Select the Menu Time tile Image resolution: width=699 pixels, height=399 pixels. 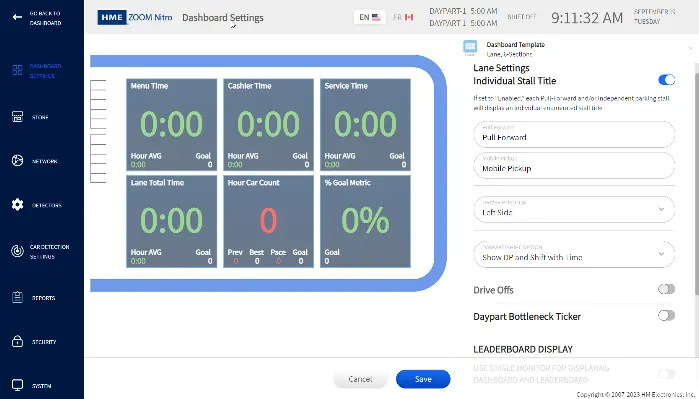coord(172,125)
